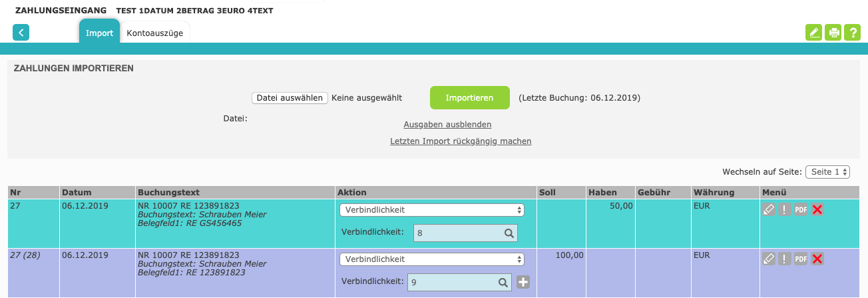Open the Aktion dropdown in row 27
Screen dimensions: 868x298
(431, 210)
